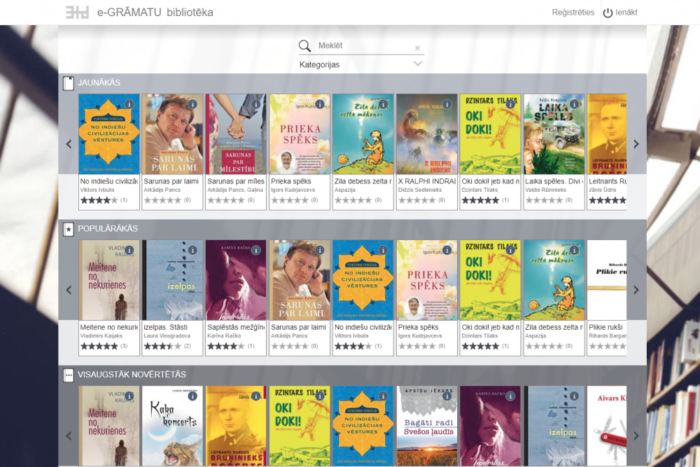Click the e-GRĀMATU bibliotēka title
The height and width of the screenshot is (467, 700).
tap(155, 12)
